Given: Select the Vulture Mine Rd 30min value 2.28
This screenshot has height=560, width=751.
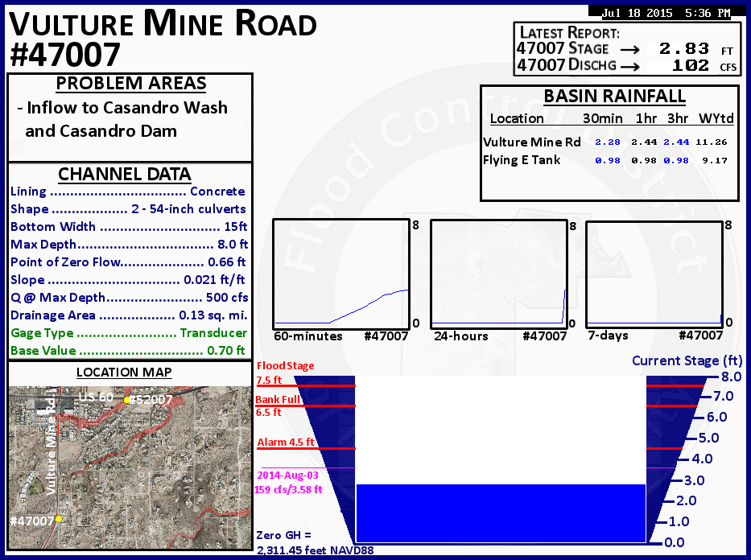Looking at the screenshot, I should click(607, 142).
